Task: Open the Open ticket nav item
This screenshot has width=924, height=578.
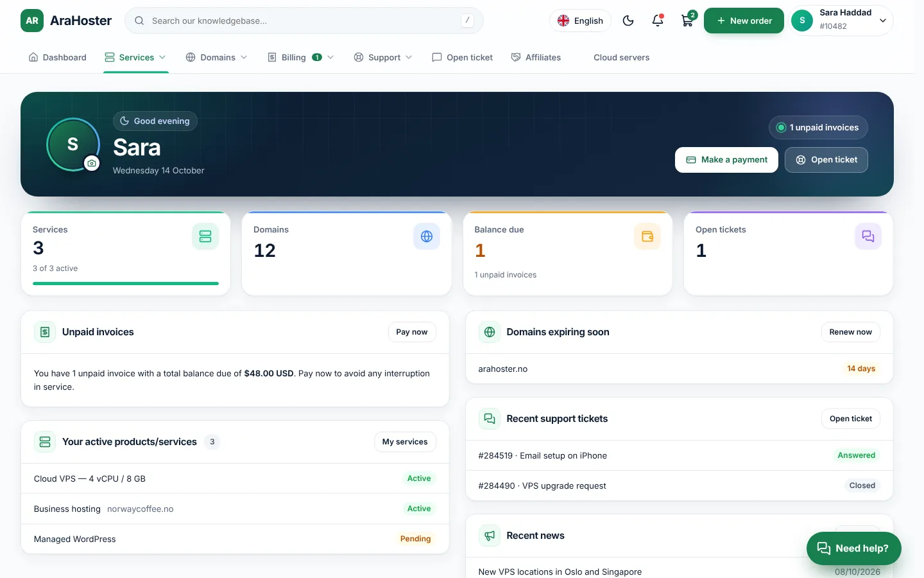Action: point(463,57)
